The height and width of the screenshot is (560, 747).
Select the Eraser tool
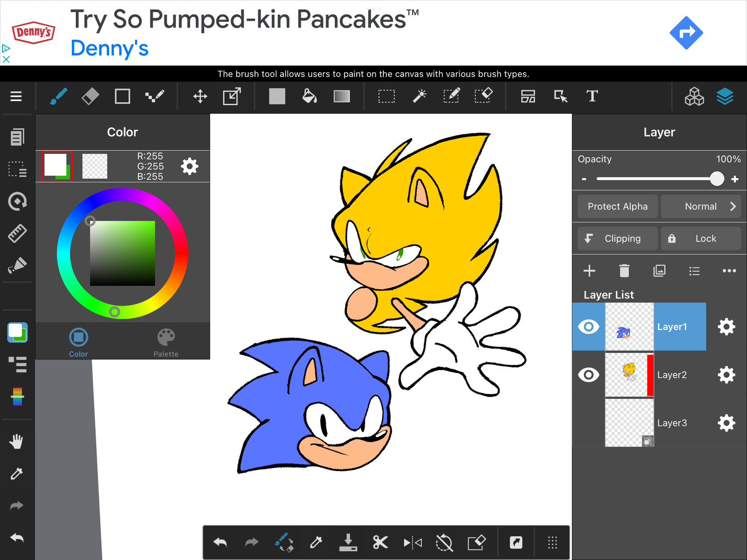click(x=90, y=96)
